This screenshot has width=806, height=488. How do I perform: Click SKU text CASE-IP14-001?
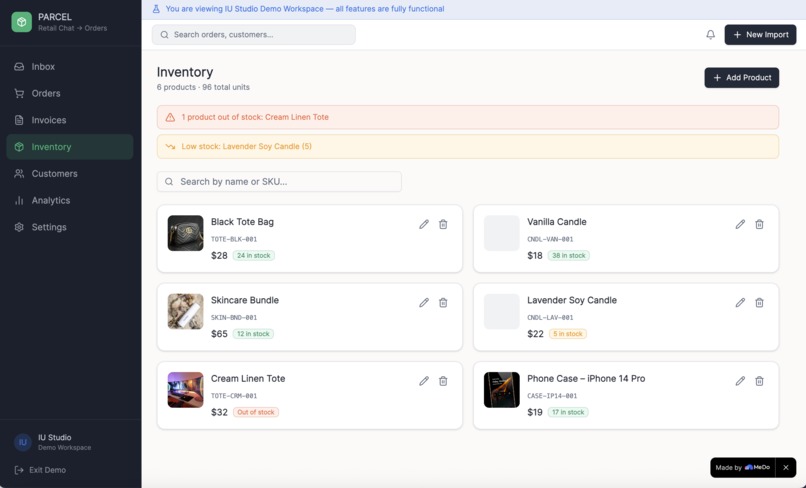(552, 396)
